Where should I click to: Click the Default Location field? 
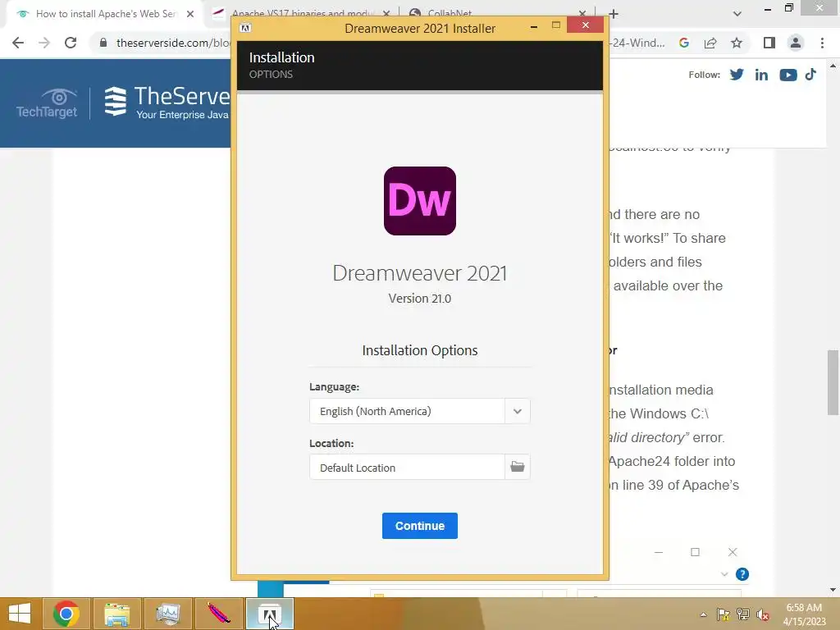[x=407, y=467]
